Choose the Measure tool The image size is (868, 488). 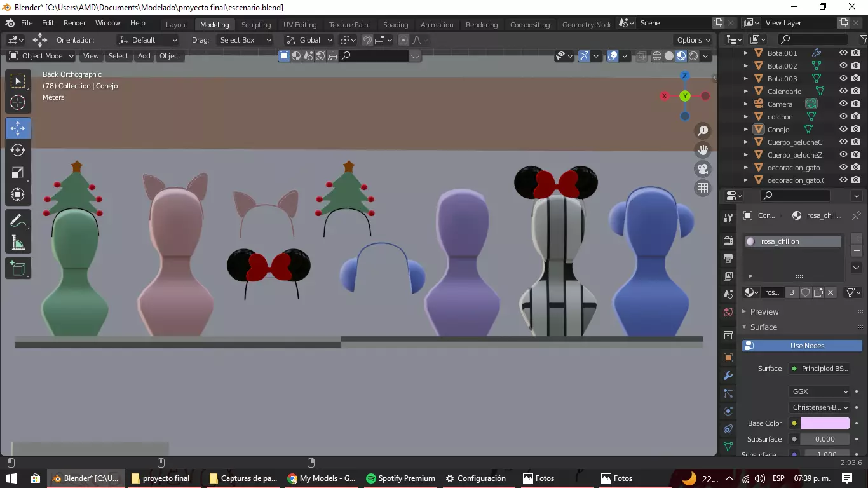(x=18, y=243)
